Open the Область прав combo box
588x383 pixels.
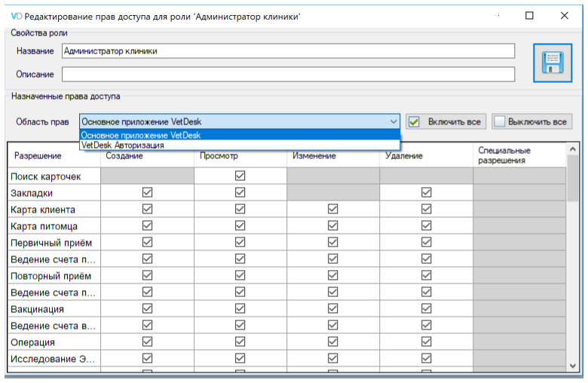(240, 121)
